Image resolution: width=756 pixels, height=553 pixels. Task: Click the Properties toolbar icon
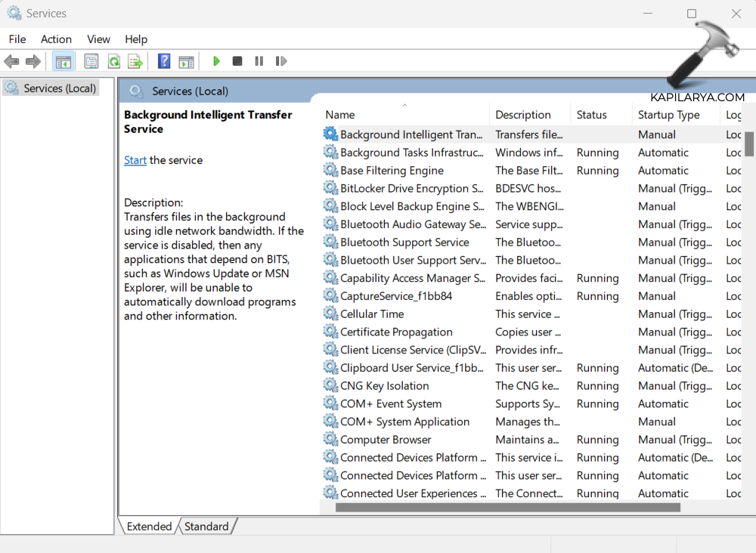pyautogui.click(x=91, y=61)
